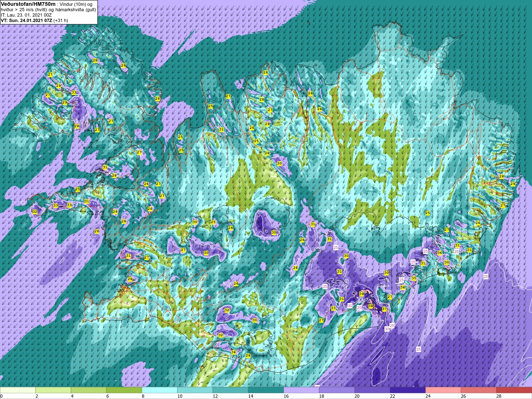Click the '24' tick on the legend scale

pos(428,396)
